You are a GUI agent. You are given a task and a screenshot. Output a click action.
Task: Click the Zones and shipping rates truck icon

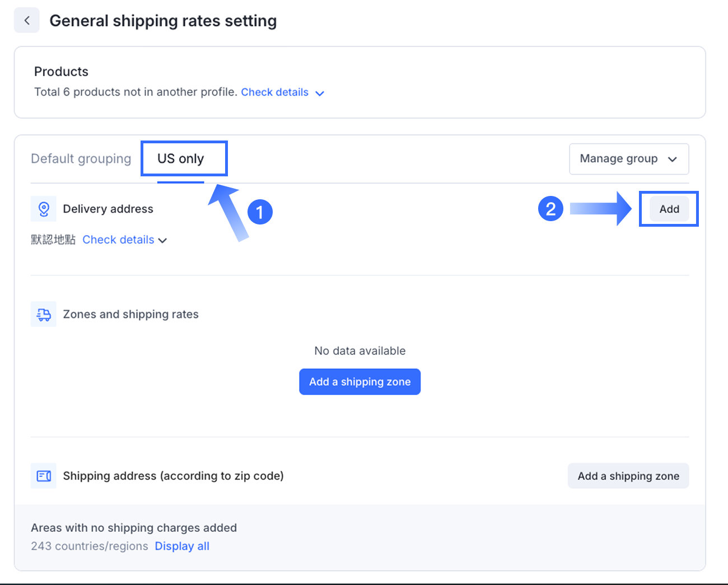pos(44,315)
